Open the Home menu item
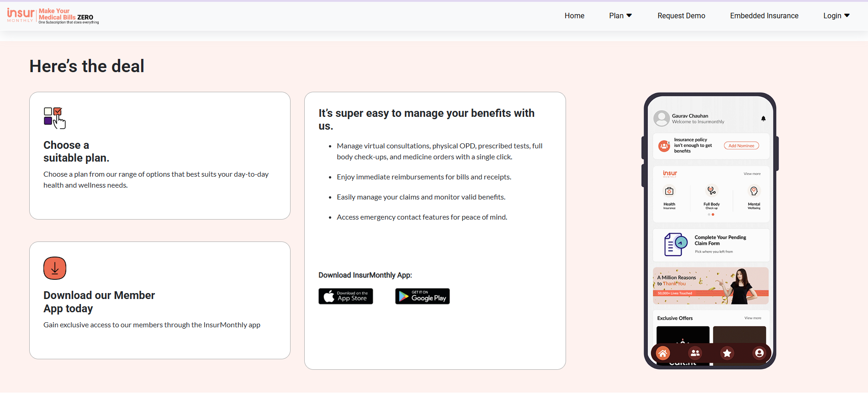Viewport: 868px width, 404px height. 574,16
